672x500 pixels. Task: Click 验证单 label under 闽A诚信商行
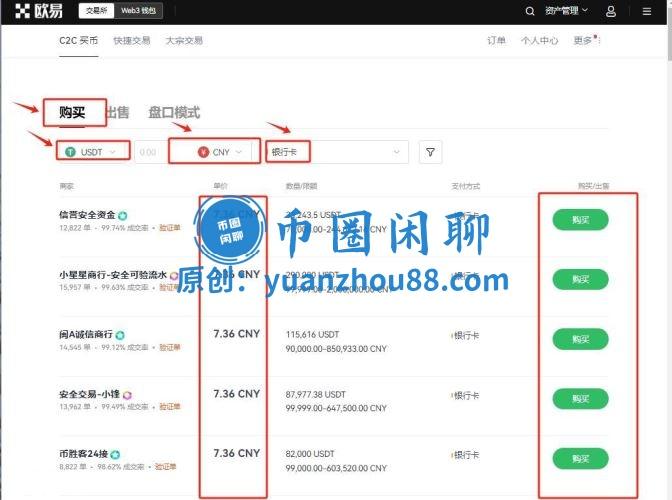coord(170,347)
